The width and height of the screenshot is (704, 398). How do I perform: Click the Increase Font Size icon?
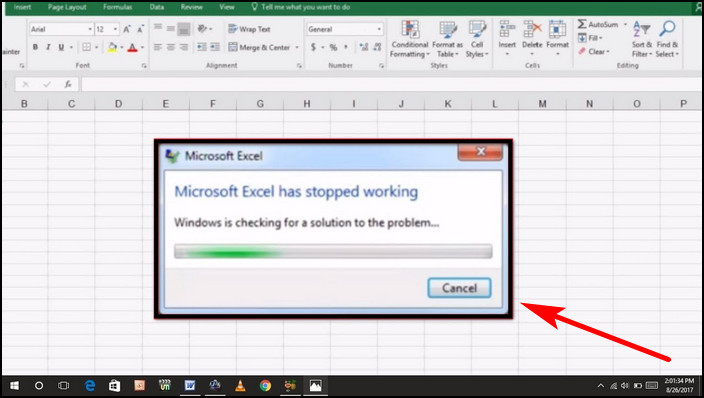127,29
